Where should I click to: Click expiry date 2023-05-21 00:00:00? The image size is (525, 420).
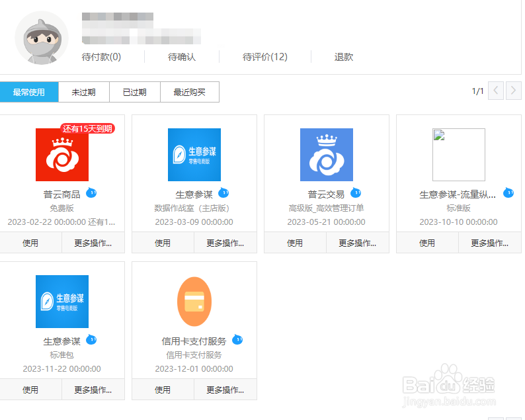(x=327, y=222)
